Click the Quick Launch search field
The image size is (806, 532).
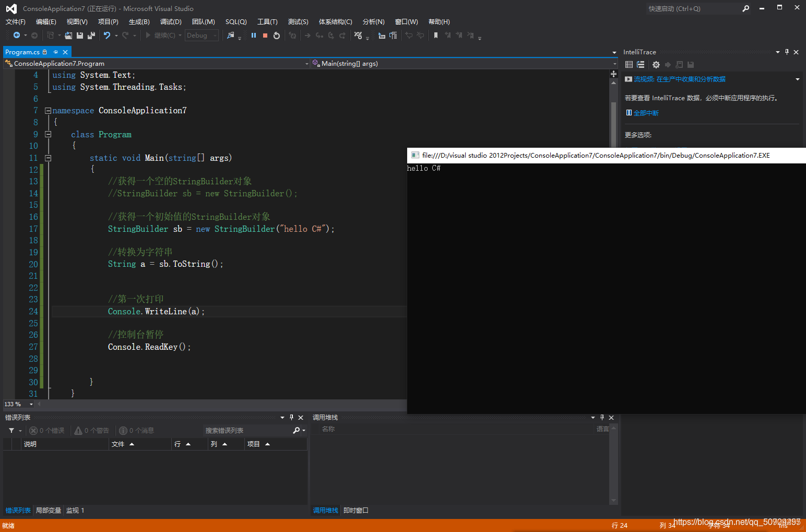coord(693,8)
